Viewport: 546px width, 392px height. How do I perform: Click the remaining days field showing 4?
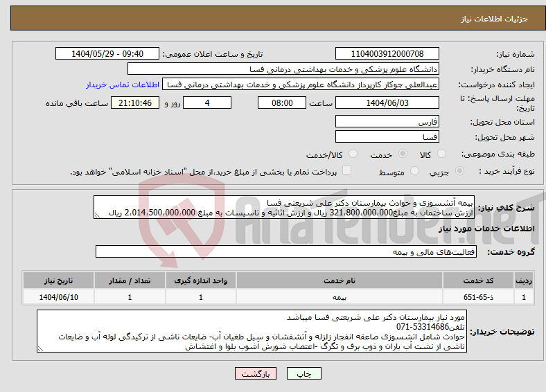coord(207,103)
